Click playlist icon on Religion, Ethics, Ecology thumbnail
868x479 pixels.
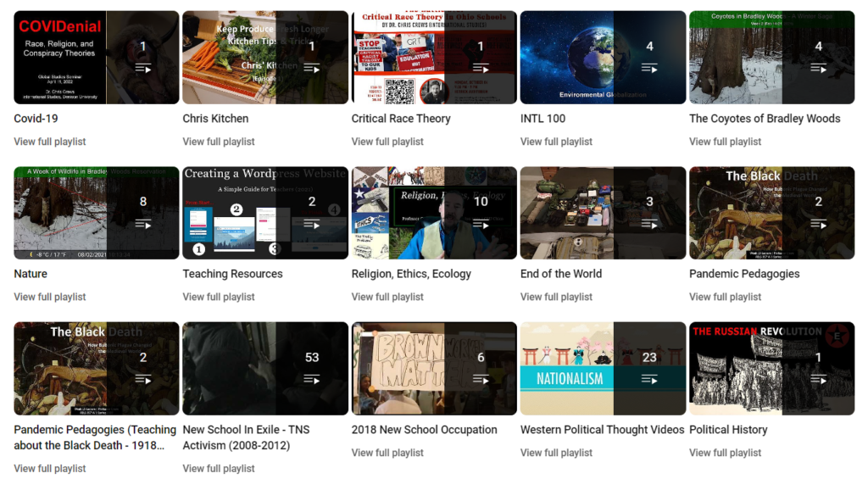[481, 225]
